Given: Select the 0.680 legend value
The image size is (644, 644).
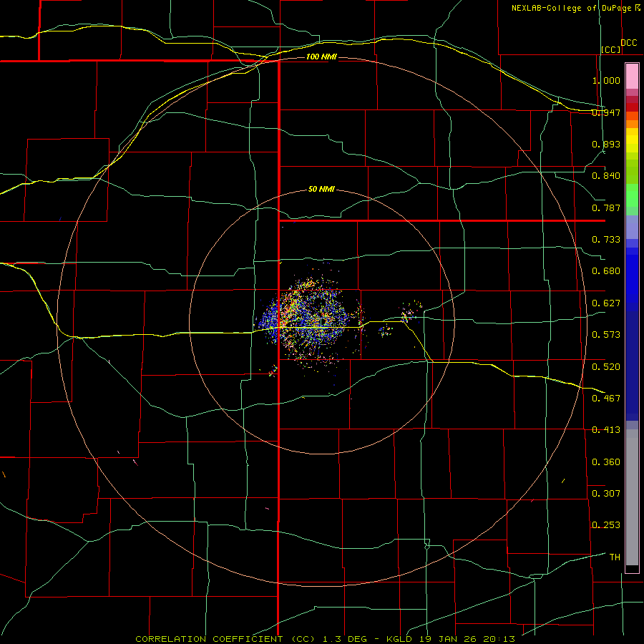Looking at the screenshot, I should click(606, 271).
